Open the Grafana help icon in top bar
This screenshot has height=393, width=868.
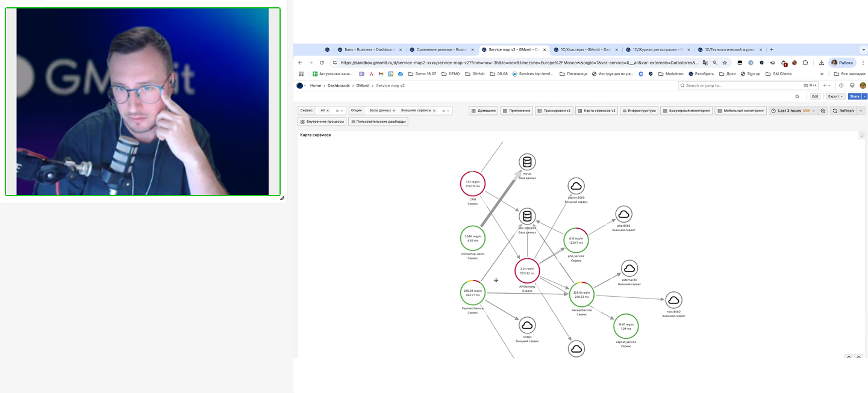click(841, 85)
